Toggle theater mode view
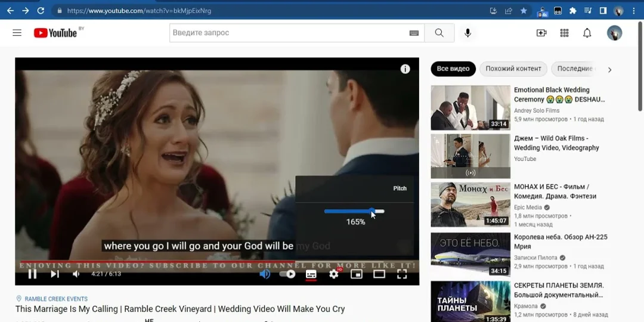 379,274
